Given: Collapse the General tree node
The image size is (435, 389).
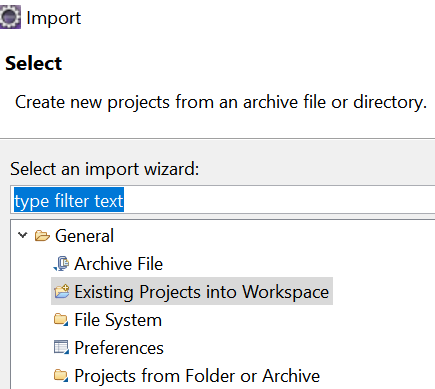Looking at the screenshot, I should click(x=23, y=235).
